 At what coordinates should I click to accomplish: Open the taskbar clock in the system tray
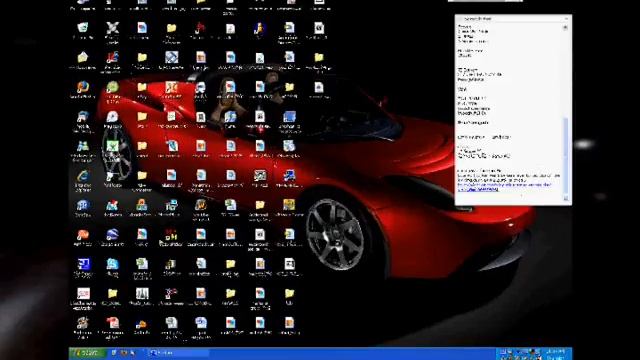pos(556,353)
